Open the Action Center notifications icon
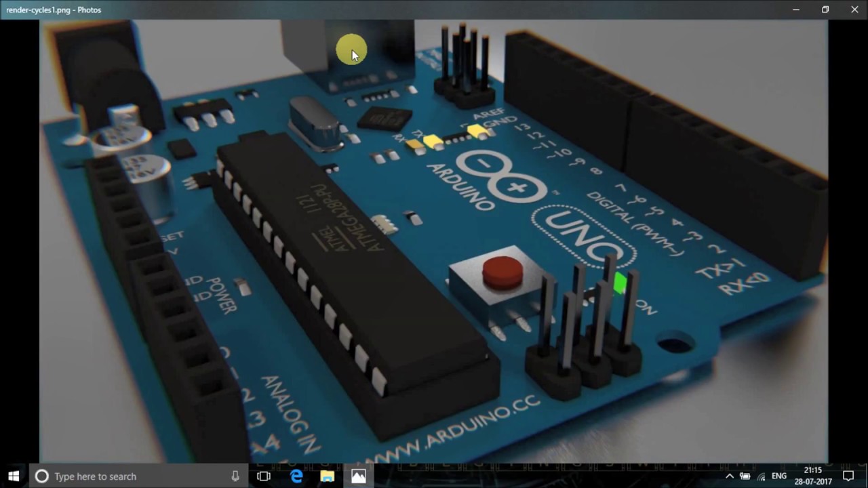This screenshot has width=868, height=488. tap(848, 476)
